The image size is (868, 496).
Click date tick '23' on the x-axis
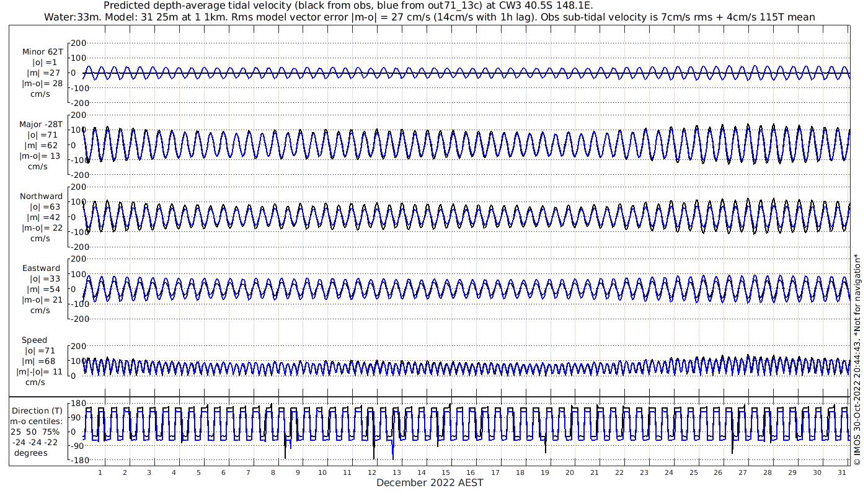644,472
